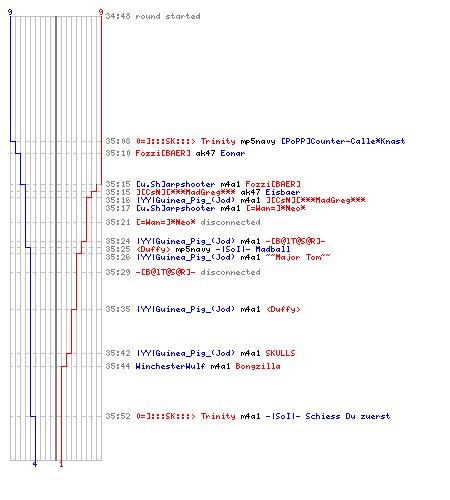
Task: Select Bongzilla victim name
Action: pyautogui.click(x=258, y=366)
